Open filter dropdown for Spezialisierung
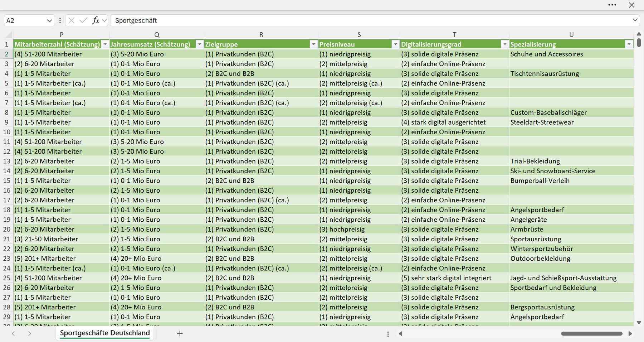Image resolution: width=644 pixels, height=342 pixels. click(x=629, y=44)
